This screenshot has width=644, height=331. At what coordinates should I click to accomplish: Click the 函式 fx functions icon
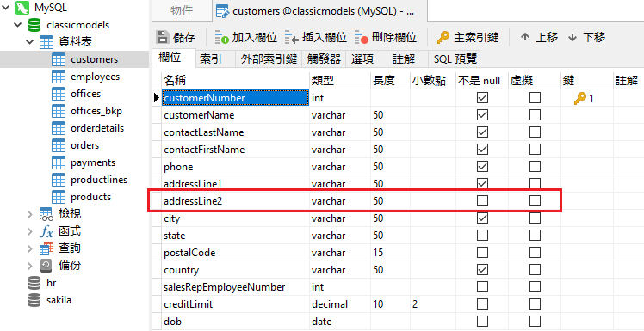tap(46, 232)
